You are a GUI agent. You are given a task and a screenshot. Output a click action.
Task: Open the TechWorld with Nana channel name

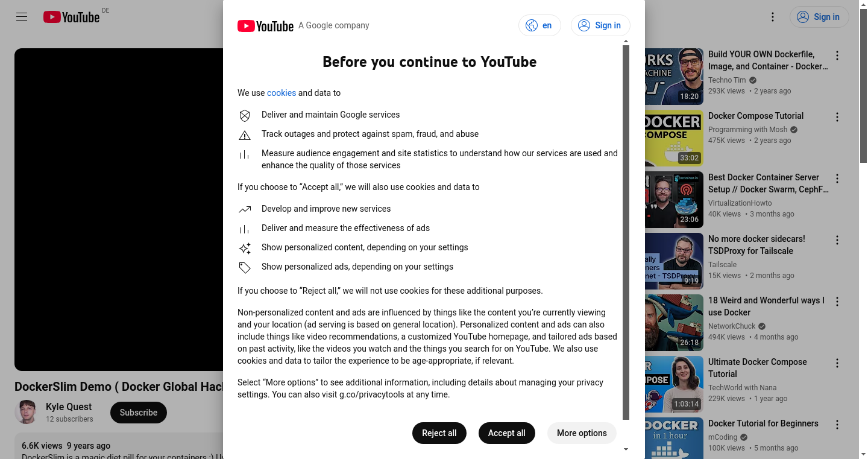742,388
